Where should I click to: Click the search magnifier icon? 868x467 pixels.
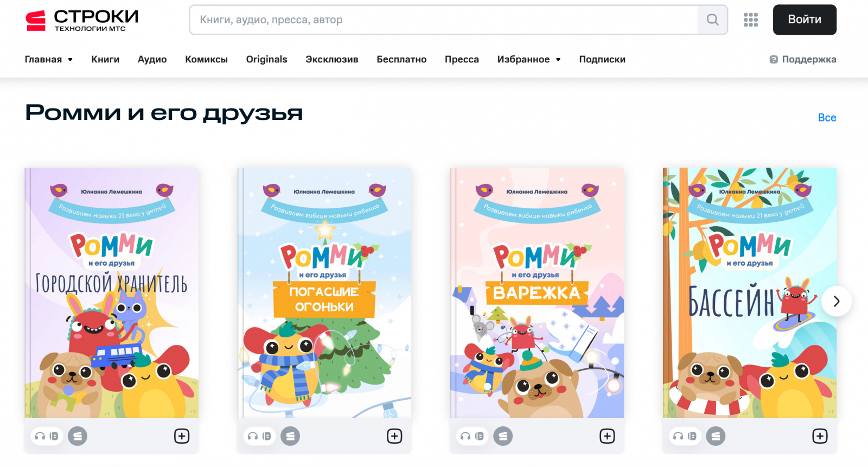(712, 20)
